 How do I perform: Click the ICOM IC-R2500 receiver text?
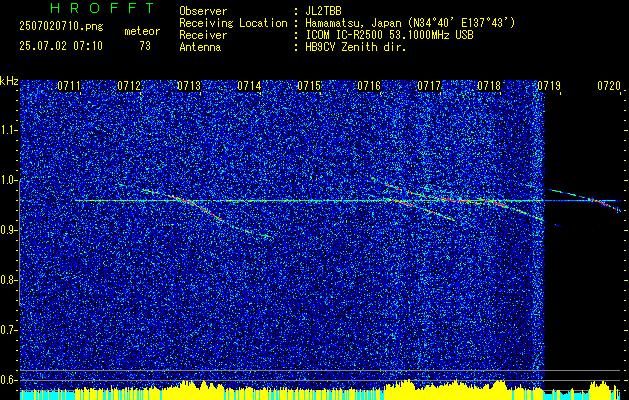[x=389, y=35]
